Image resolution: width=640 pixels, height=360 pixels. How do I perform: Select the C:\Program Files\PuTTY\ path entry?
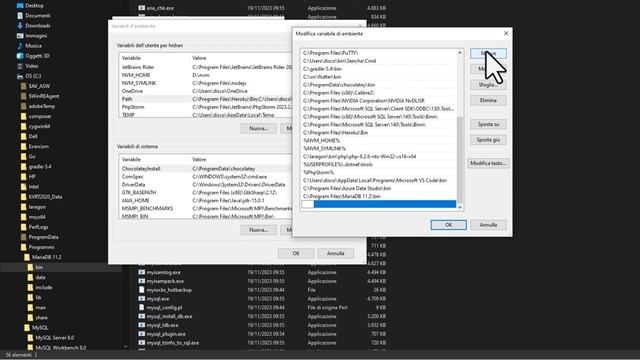pyautogui.click(x=378, y=53)
